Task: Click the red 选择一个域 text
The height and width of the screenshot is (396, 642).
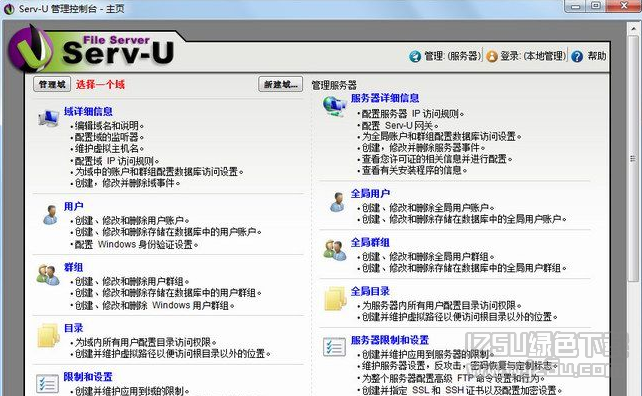Action: (100, 84)
